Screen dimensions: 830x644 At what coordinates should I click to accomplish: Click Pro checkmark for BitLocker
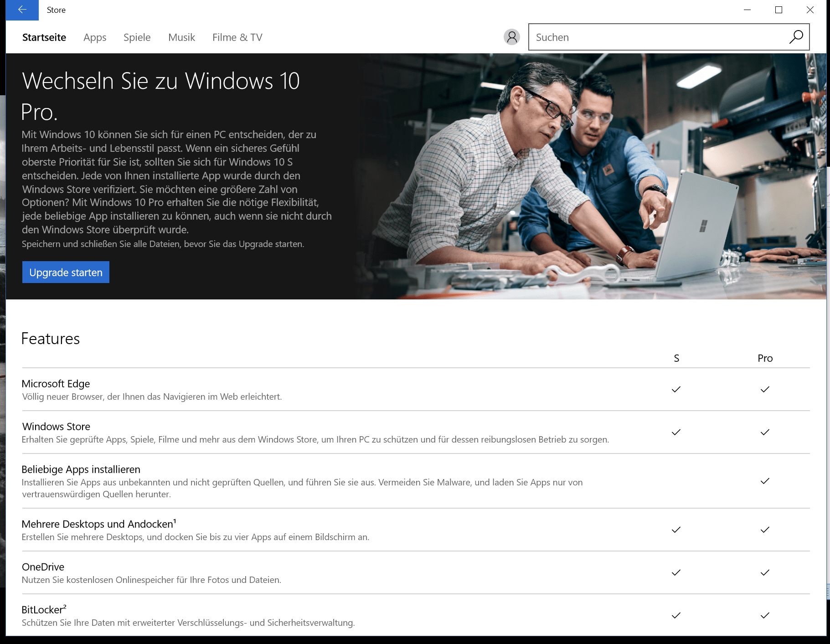pyautogui.click(x=765, y=615)
